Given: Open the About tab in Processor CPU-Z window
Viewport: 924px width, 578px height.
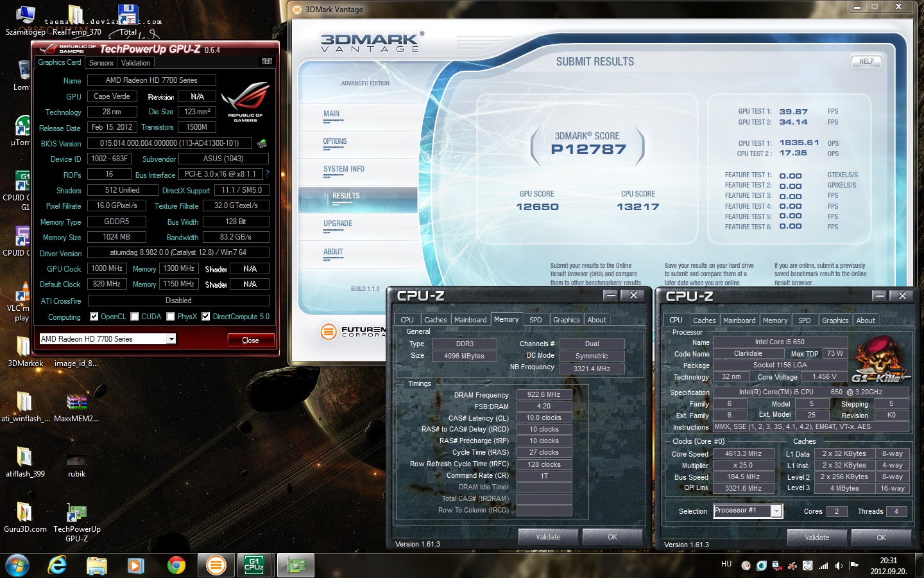Looking at the screenshot, I should tap(866, 320).
